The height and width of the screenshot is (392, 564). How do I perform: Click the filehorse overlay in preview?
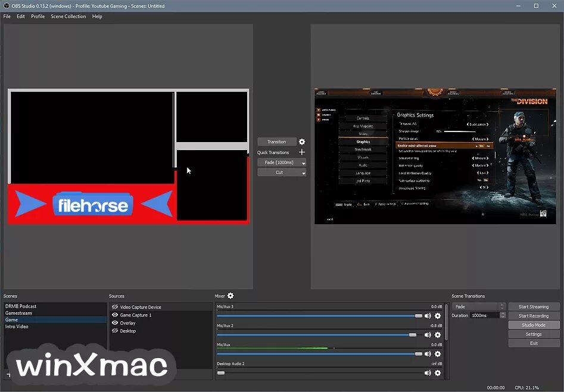pyautogui.click(x=93, y=204)
